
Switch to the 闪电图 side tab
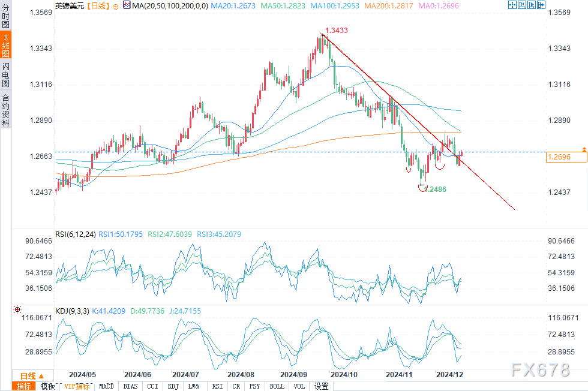[x=5, y=74]
